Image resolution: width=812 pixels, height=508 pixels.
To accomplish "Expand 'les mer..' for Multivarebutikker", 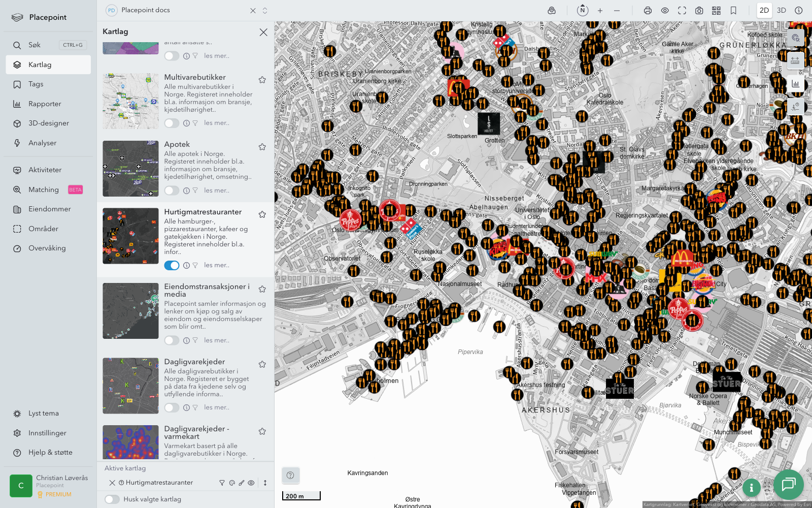I will (217, 123).
